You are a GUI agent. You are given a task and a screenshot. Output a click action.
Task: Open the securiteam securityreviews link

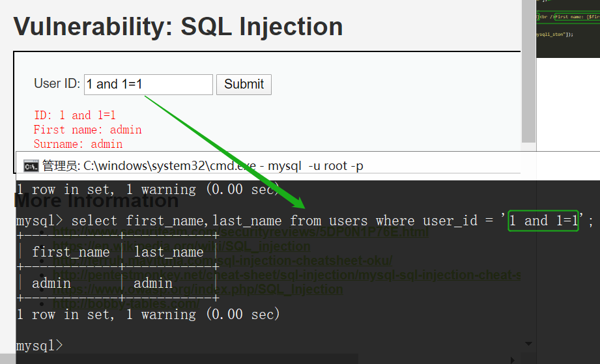(240, 232)
